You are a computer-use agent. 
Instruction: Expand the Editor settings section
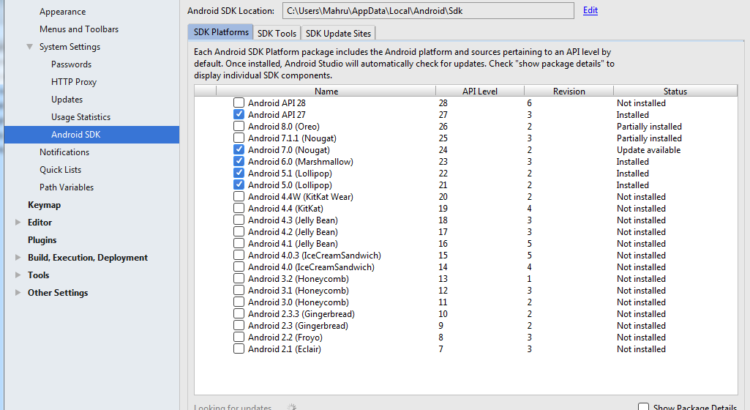pyautogui.click(x=17, y=222)
